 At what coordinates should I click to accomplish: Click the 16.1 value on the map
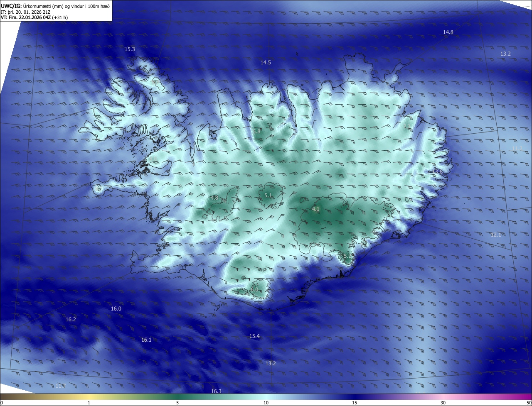click(146, 340)
